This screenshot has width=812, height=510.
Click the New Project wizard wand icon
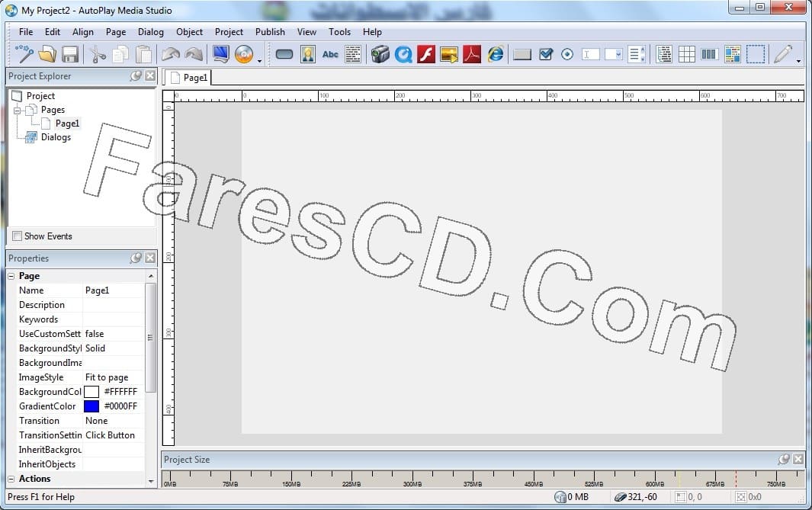pos(24,54)
